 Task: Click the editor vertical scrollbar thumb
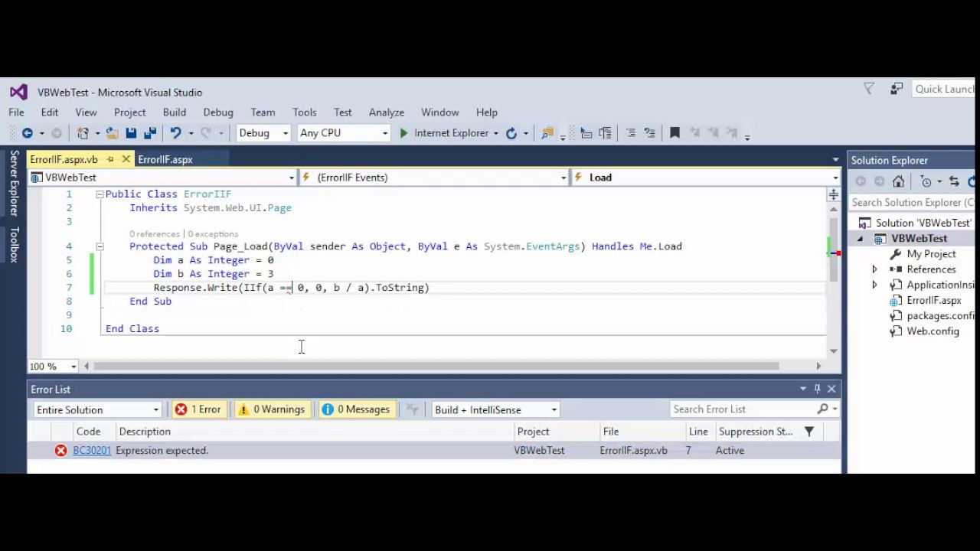[834, 248]
